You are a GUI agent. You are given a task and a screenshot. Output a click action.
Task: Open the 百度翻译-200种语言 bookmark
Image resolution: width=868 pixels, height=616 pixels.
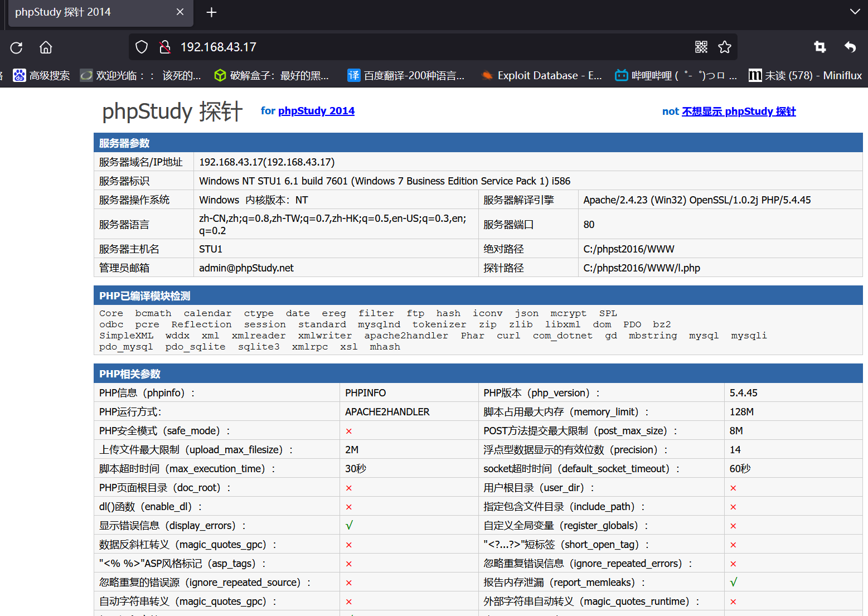click(406, 75)
